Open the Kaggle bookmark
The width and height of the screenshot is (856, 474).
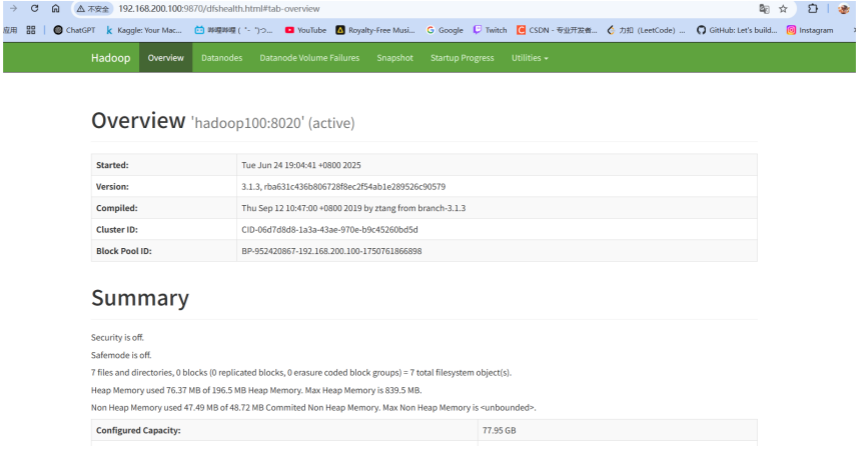(x=144, y=30)
